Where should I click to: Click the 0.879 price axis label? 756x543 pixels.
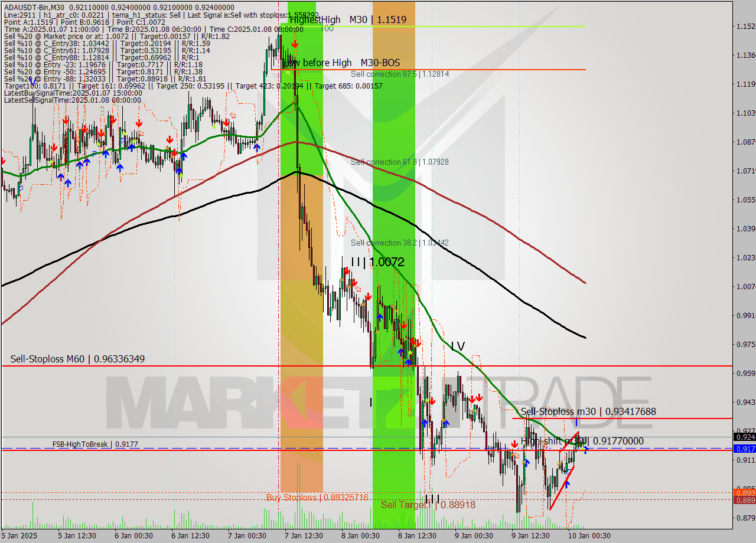point(745,519)
